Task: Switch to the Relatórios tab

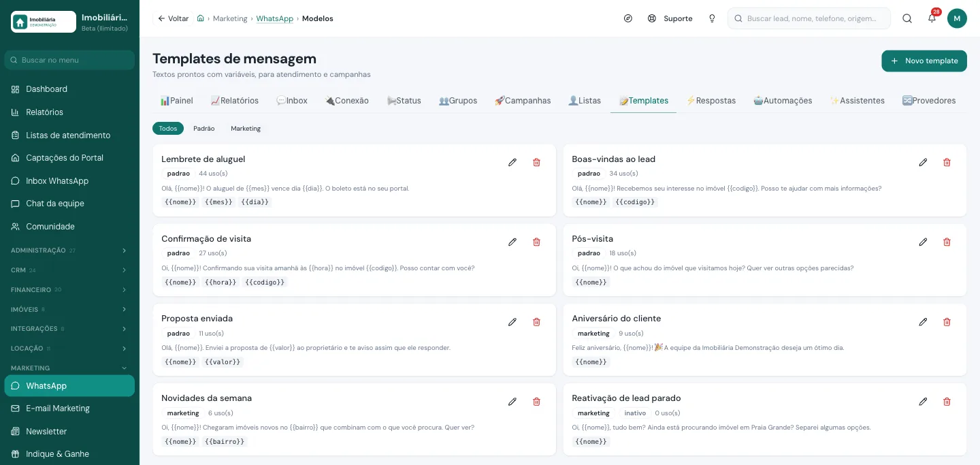Action: [x=234, y=101]
